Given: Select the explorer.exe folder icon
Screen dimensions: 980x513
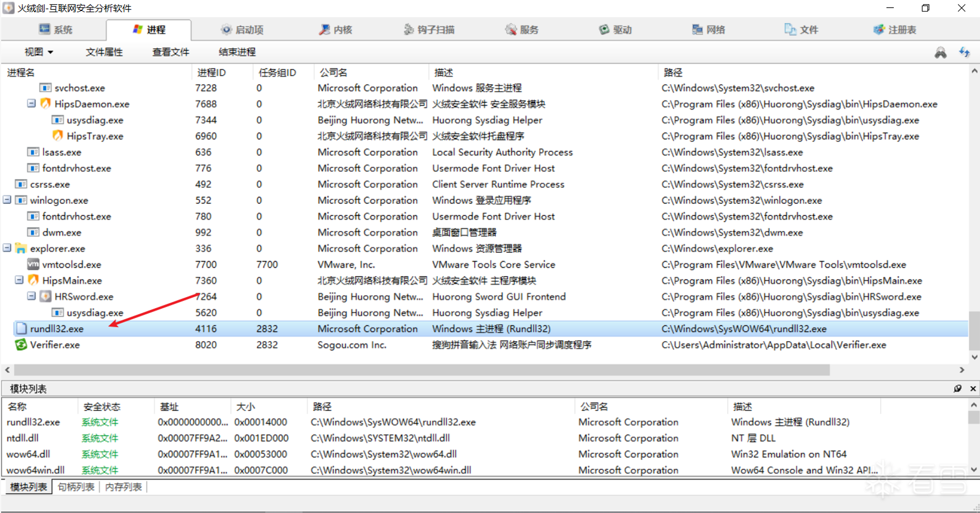Looking at the screenshot, I should coord(21,248).
